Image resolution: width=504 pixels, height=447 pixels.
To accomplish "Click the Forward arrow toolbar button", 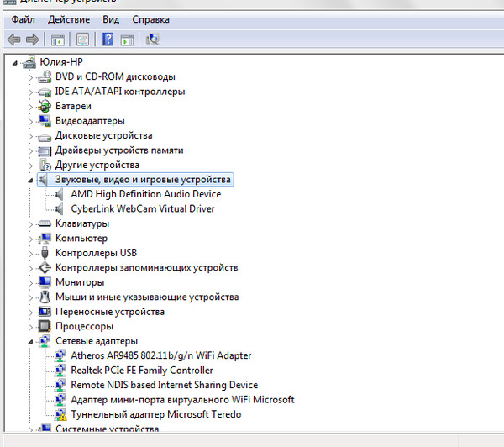I will click(x=33, y=39).
